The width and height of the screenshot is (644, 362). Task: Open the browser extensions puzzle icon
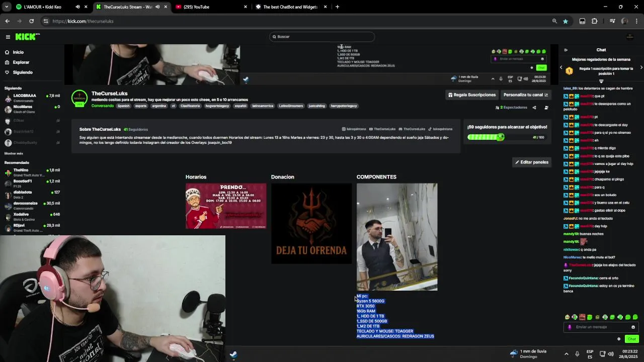coord(594,21)
